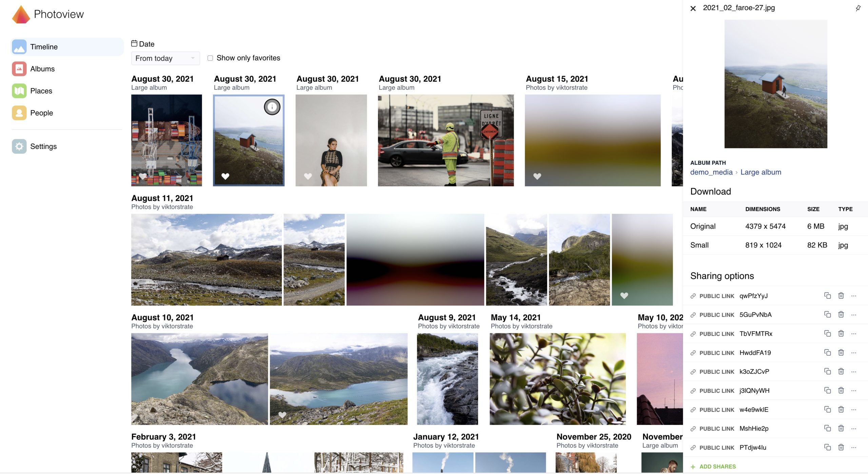Open the traffic worker street photo

(x=446, y=140)
